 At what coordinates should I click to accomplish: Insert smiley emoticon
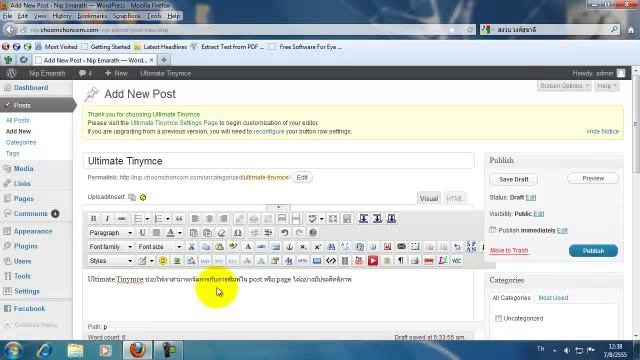(x=163, y=260)
